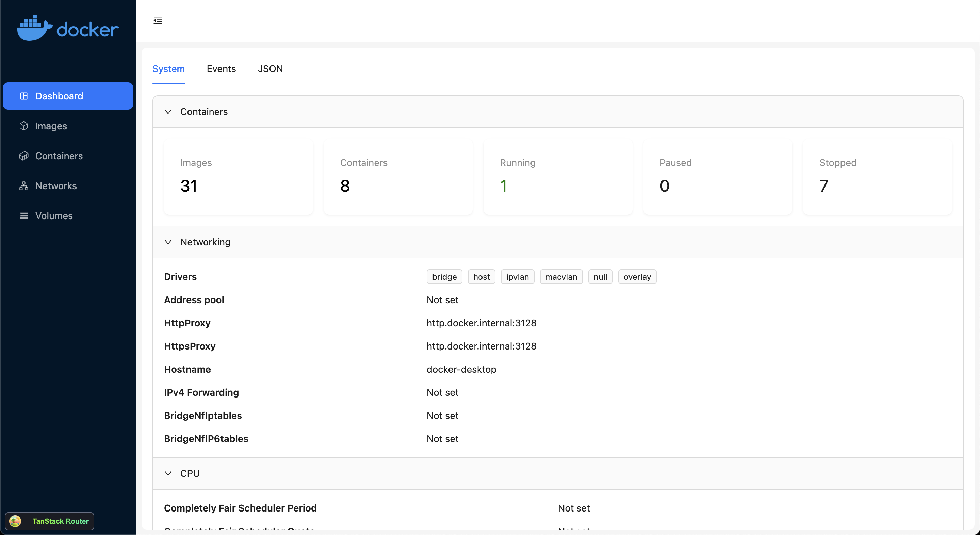Click the overlay driver tag
The height and width of the screenshot is (535, 980).
tap(637, 277)
